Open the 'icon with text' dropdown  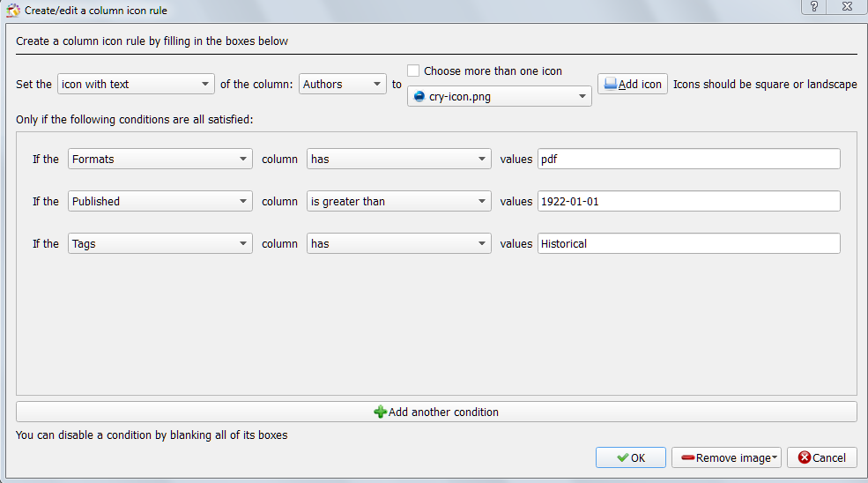136,84
